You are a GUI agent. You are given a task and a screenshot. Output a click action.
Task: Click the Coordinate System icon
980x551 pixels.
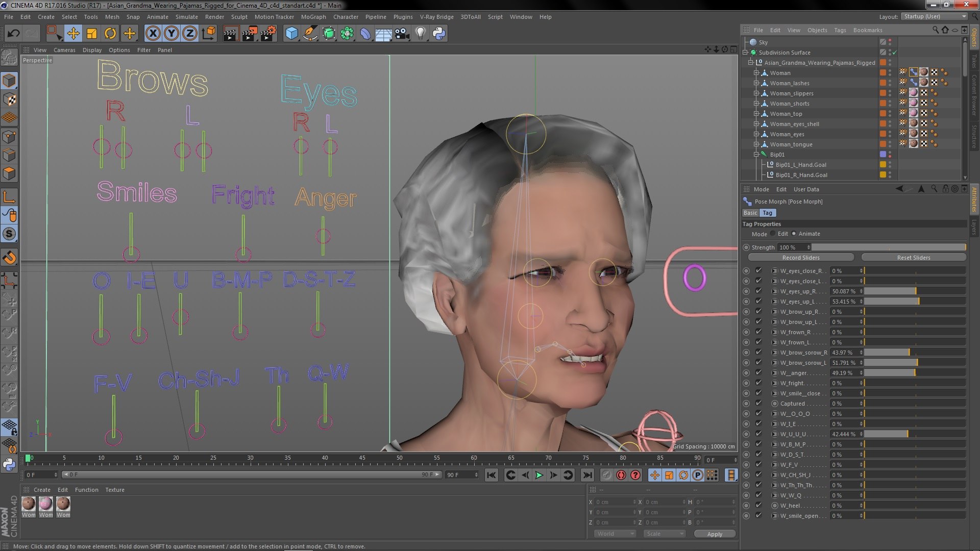(x=209, y=34)
